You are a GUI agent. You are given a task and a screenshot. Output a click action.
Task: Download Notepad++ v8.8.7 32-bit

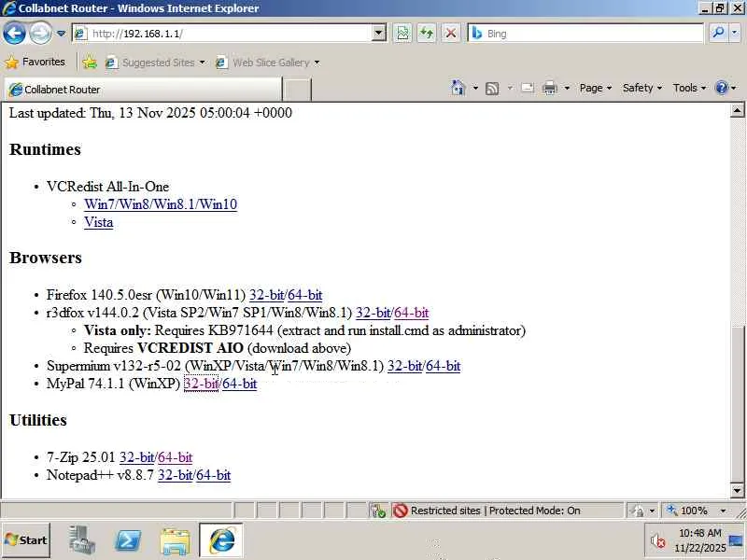(176, 475)
